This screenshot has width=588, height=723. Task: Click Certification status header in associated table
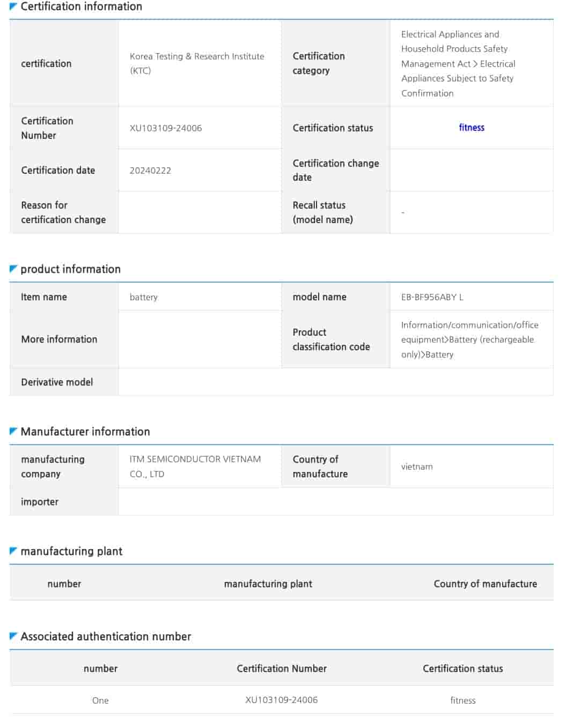(x=462, y=668)
